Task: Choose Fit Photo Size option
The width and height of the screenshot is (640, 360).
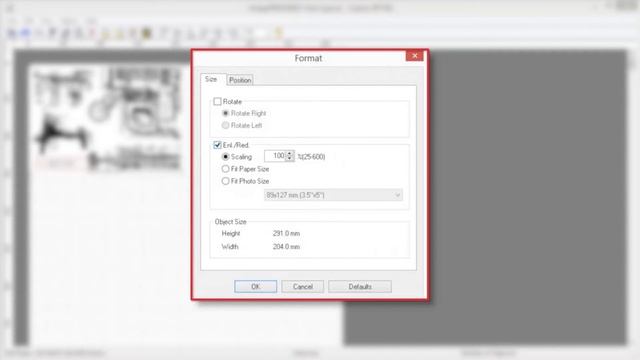Action: tap(225, 181)
